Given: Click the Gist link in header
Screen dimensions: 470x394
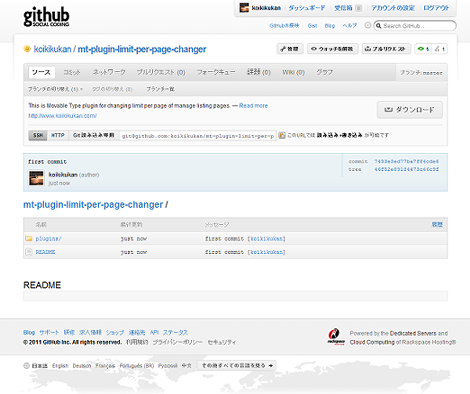Looking at the screenshot, I should click(x=312, y=26).
